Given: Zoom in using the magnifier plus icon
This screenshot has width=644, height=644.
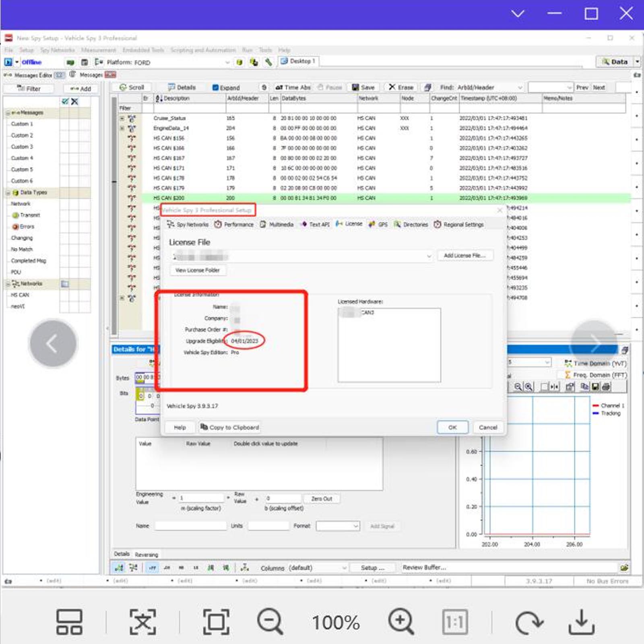Looking at the screenshot, I should pyautogui.click(x=401, y=621).
